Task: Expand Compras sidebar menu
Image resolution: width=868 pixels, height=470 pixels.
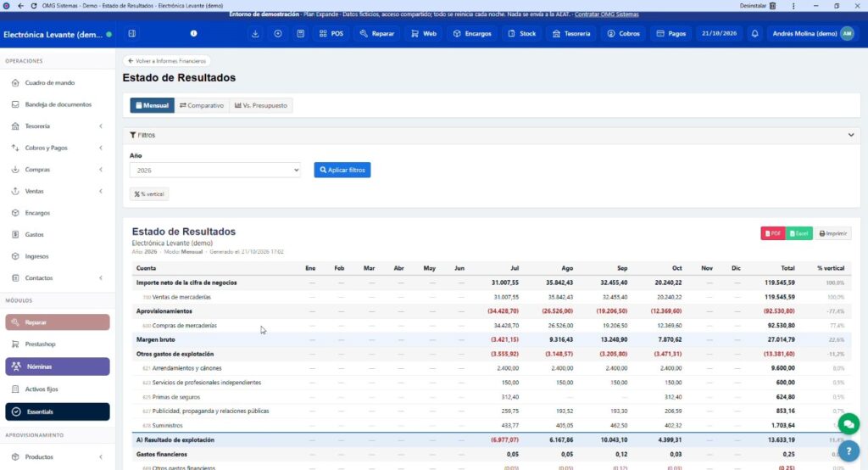Action: pyautogui.click(x=58, y=170)
